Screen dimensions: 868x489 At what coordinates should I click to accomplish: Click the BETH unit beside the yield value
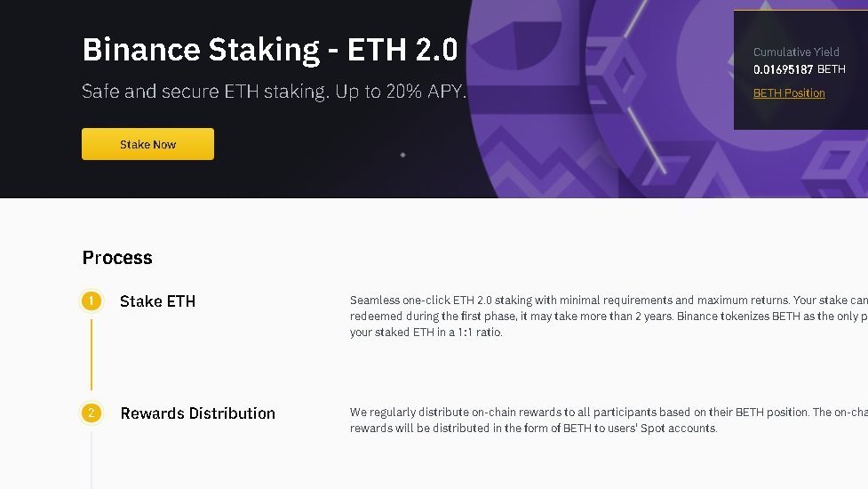click(832, 69)
